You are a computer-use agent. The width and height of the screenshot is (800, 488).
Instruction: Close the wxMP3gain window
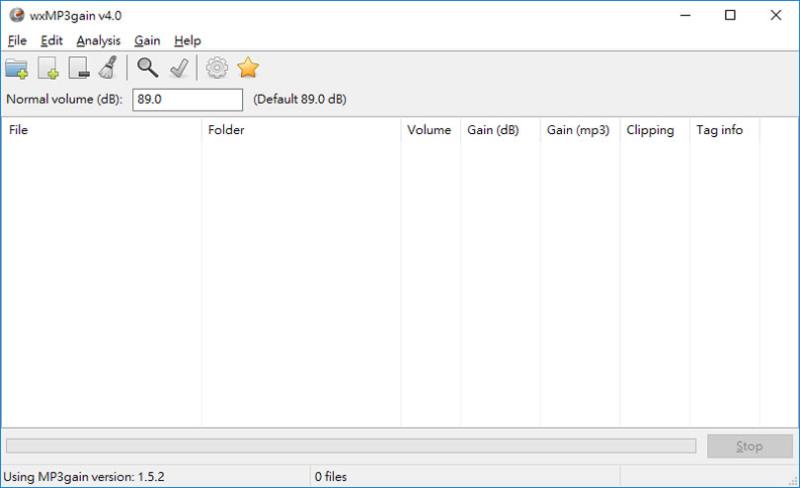click(x=776, y=15)
